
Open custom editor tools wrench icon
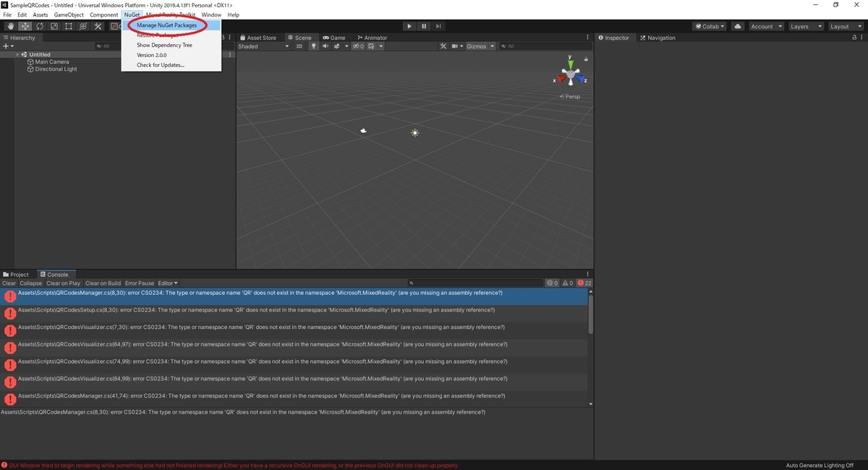(98, 26)
